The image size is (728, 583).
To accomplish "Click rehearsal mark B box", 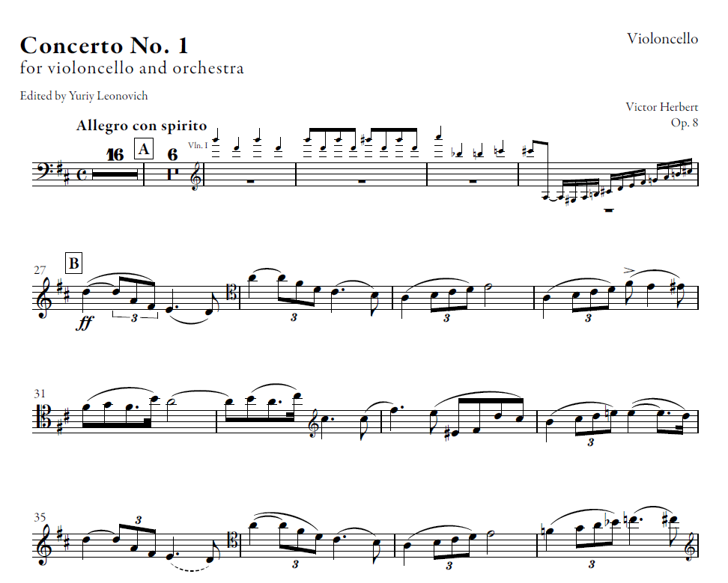I will tap(74, 263).
